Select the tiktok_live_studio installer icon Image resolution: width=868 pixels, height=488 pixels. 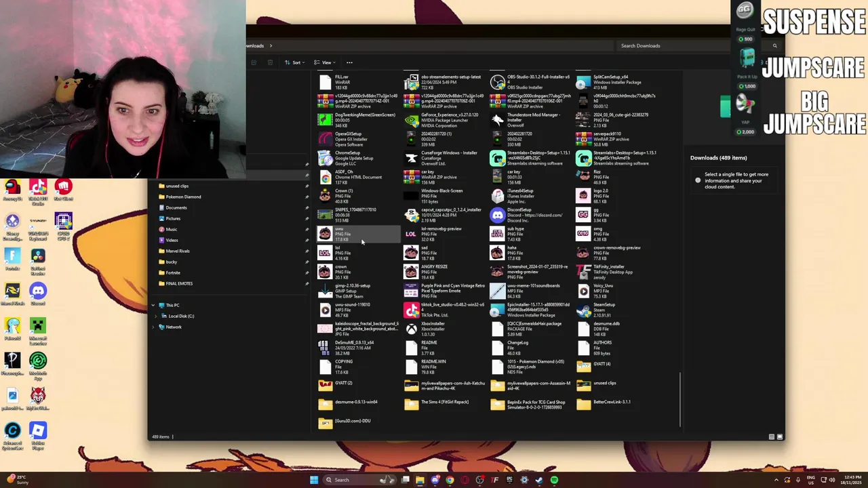(412, 310)
